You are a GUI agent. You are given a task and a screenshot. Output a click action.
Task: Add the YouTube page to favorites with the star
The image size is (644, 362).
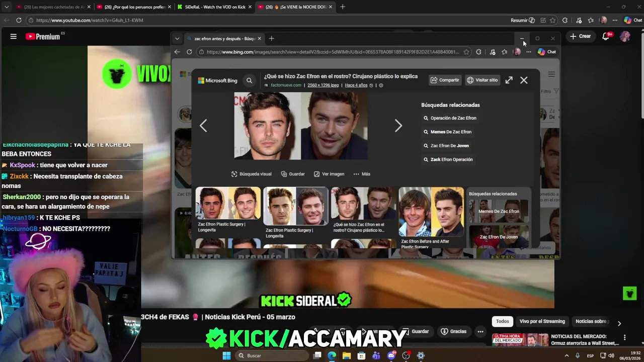[x=552, y=20]
